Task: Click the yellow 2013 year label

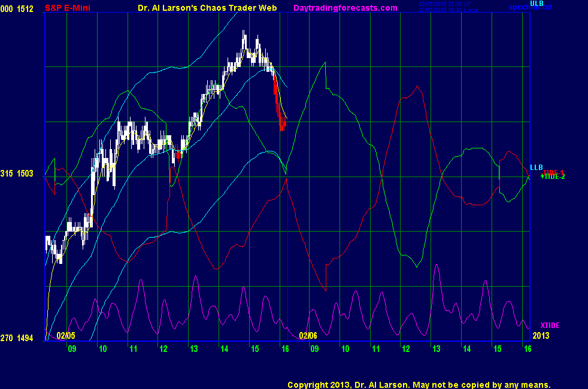Action: 541,335
